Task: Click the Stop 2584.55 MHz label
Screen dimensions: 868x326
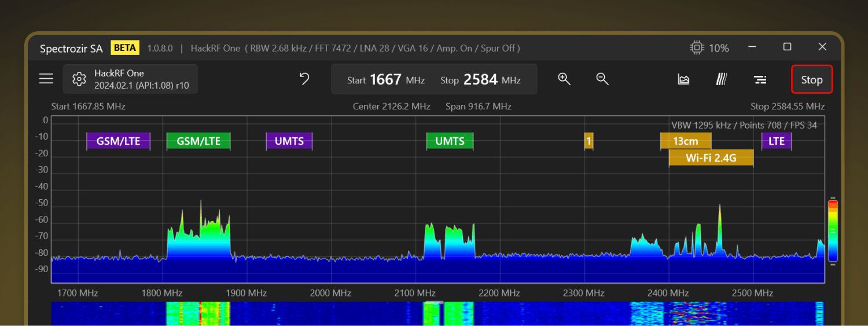Action: [788, 107]
